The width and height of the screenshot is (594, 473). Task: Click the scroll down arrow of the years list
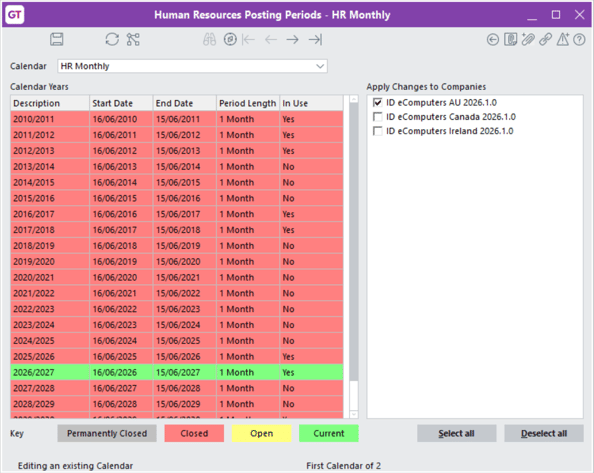(x=353, y=414)
